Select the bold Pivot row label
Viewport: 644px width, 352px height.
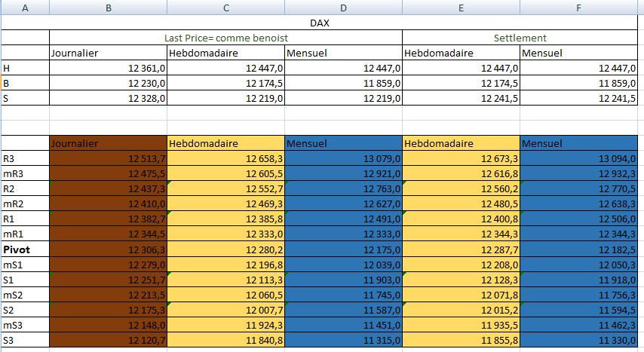pyautogui.click(x=25, y=249)
